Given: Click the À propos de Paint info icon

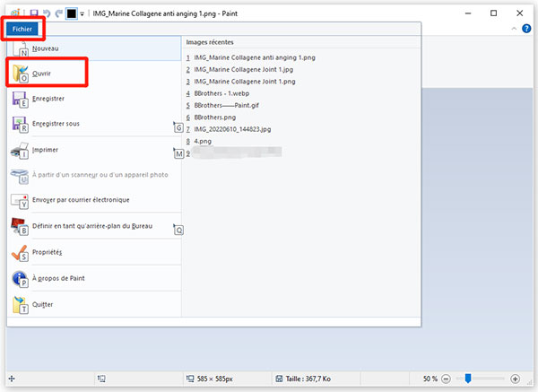Looking at the screenshot, I should (x=20, y=279).
